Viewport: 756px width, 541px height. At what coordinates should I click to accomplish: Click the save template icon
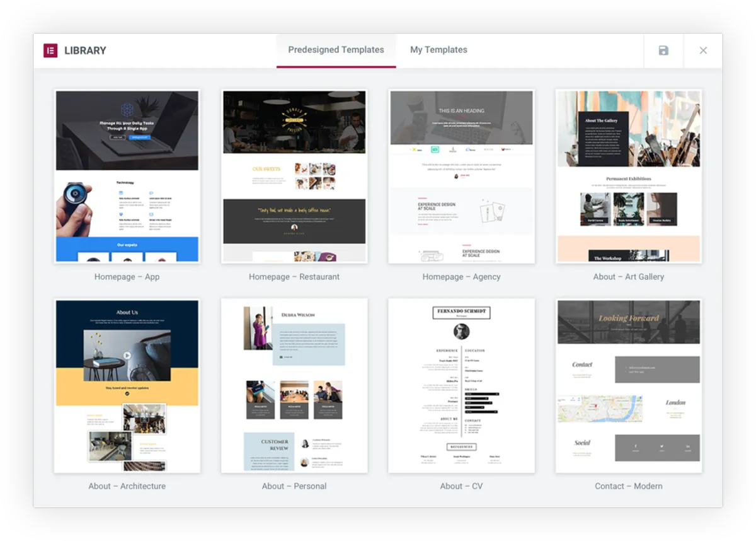pos(663,50)
